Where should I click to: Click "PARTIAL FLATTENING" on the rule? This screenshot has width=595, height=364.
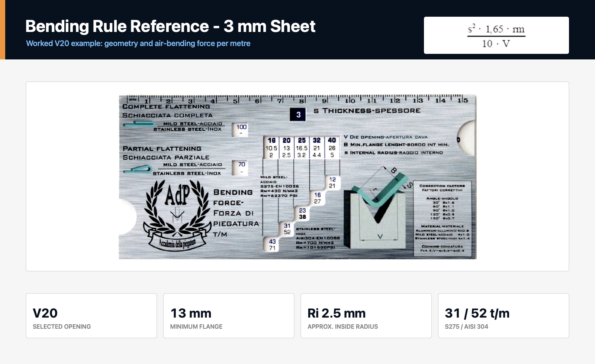coord(162,149)
